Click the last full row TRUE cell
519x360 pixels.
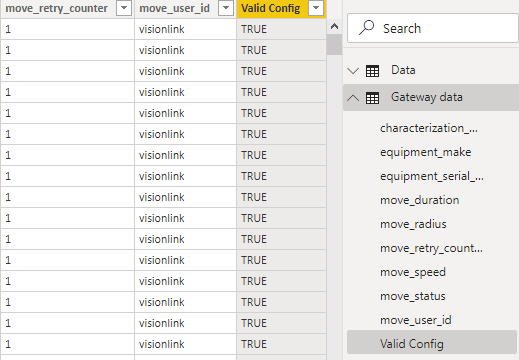coord(281,344)
